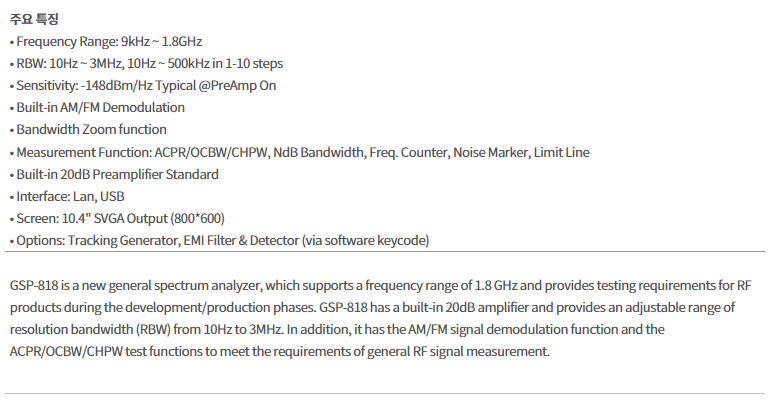768x405 pixels.
Task: Click the EMI Filter & Detector text
Action: [x=241, y=241]
